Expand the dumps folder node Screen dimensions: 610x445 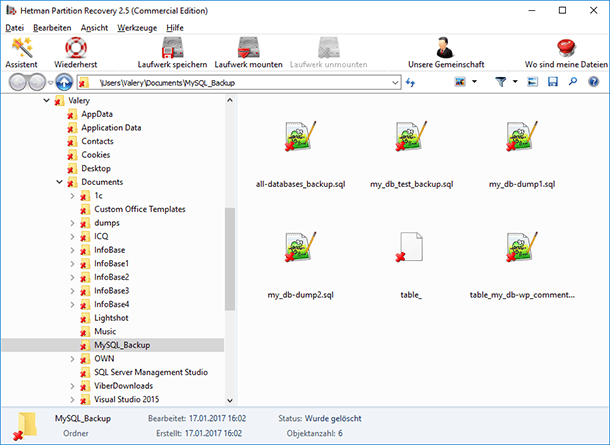[72, 223]
